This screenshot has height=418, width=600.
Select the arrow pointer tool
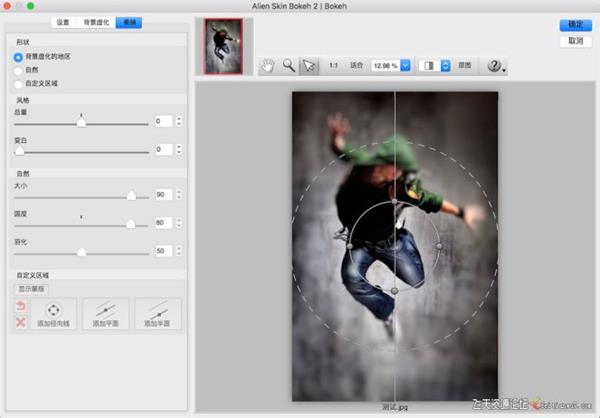(309, 66)
